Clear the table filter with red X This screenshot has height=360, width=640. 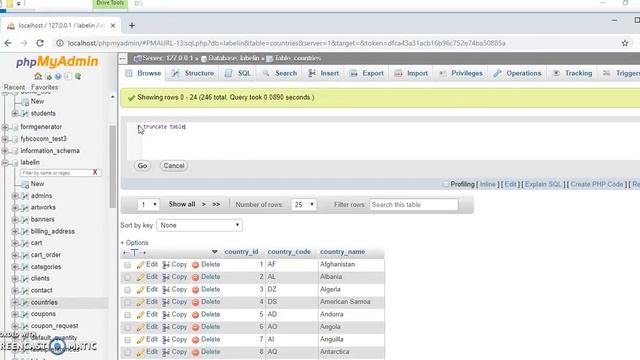click(95, 172)
